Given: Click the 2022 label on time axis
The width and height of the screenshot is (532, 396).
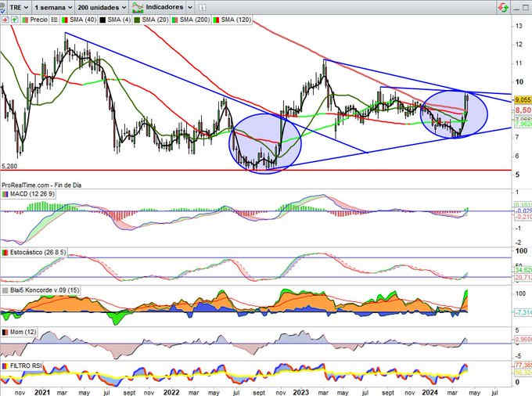Looking at the screenshot, I should (x=171, y=392).
